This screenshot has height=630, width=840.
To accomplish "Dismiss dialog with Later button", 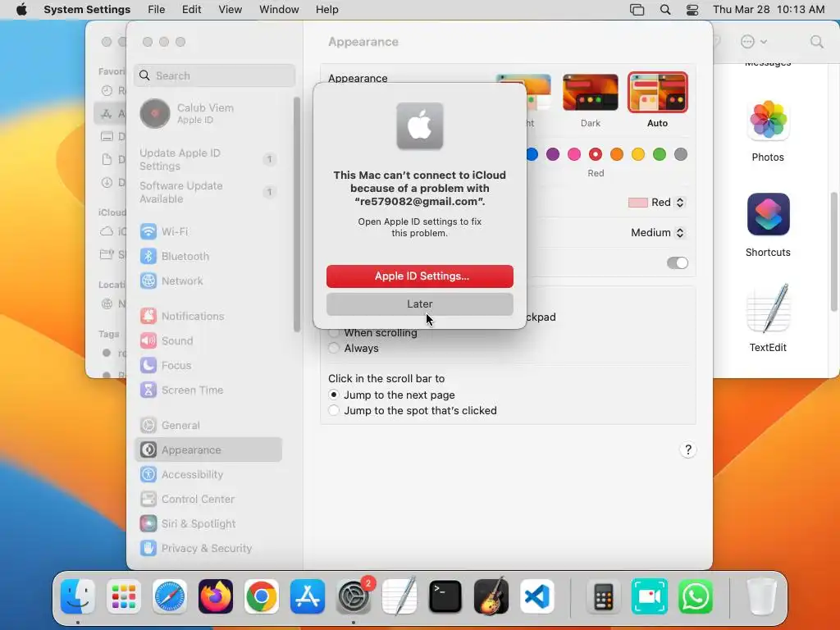I will coord(419,304).
